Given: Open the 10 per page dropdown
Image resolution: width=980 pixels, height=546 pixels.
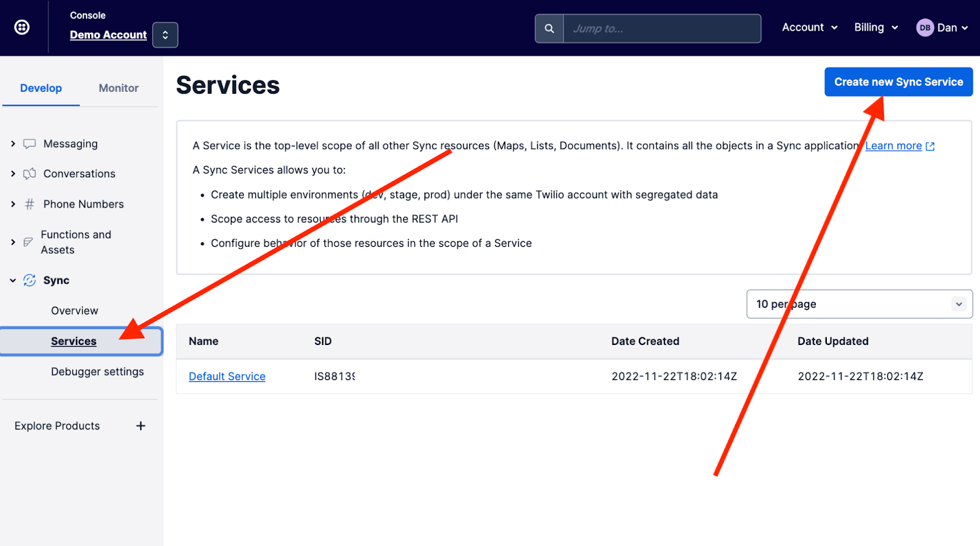Looking at the screenshot, I should (859, 304).
